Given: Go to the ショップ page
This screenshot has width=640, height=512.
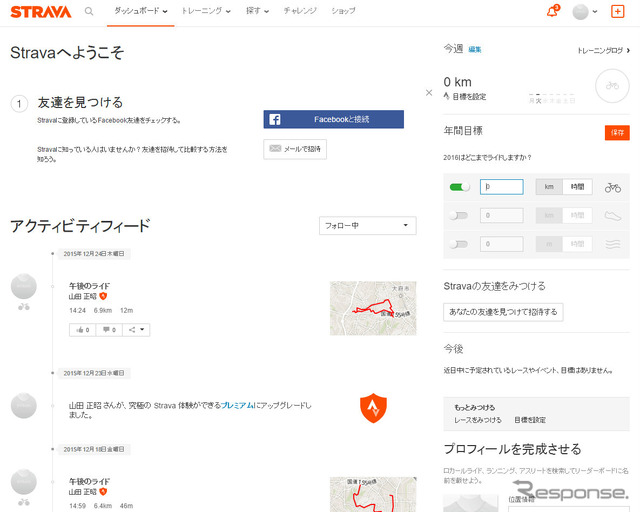Looking at the screenshot, I should 343,11.
